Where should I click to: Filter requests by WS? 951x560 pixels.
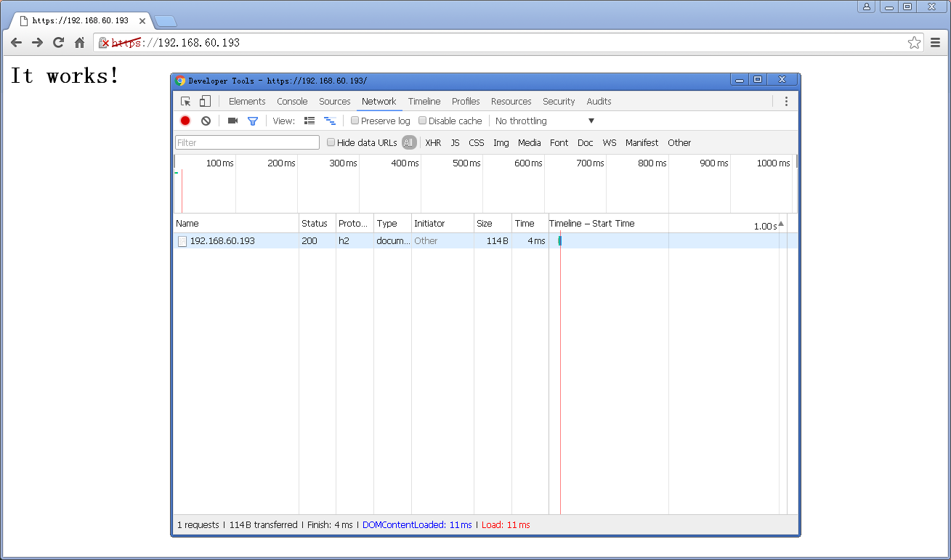[x=610, y=143]
